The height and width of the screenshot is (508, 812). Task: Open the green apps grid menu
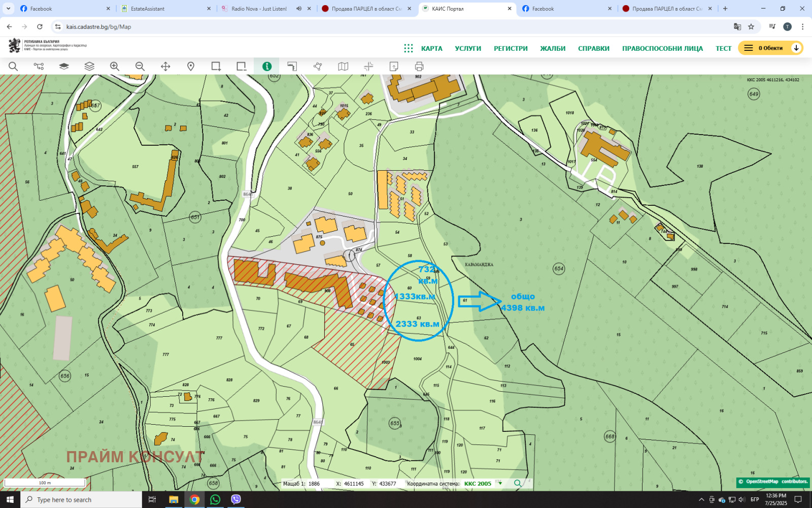pos(409,48)
